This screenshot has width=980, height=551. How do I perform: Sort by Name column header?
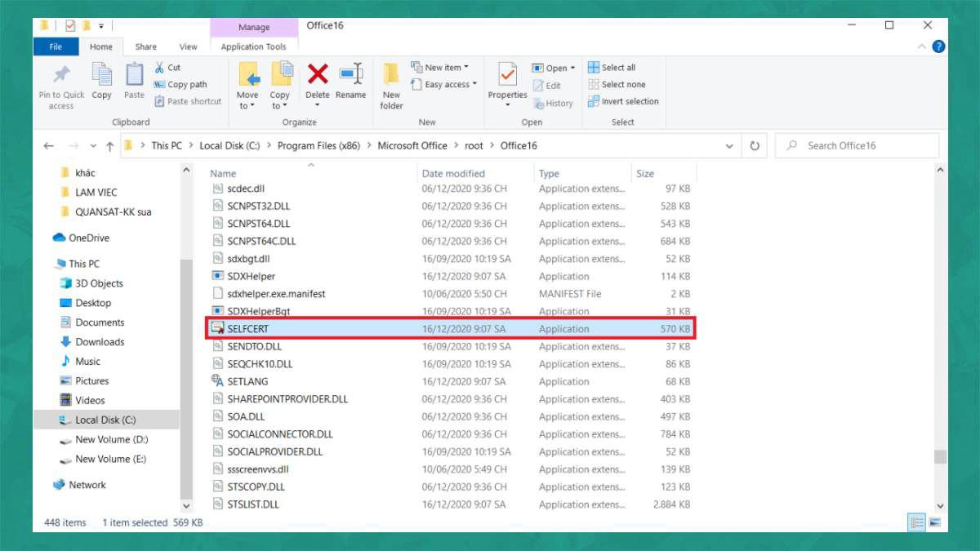point(223,173)
